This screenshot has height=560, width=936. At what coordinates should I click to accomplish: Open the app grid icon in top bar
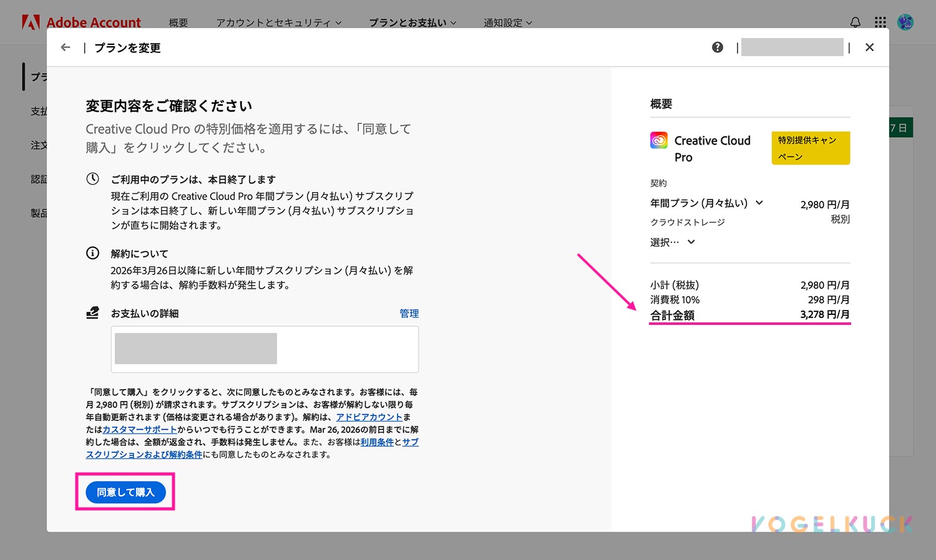tap(880, 21)
